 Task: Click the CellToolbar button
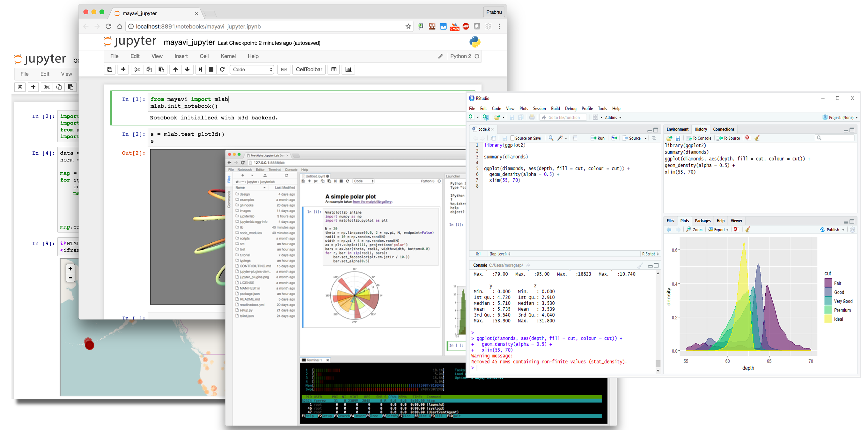309,70
